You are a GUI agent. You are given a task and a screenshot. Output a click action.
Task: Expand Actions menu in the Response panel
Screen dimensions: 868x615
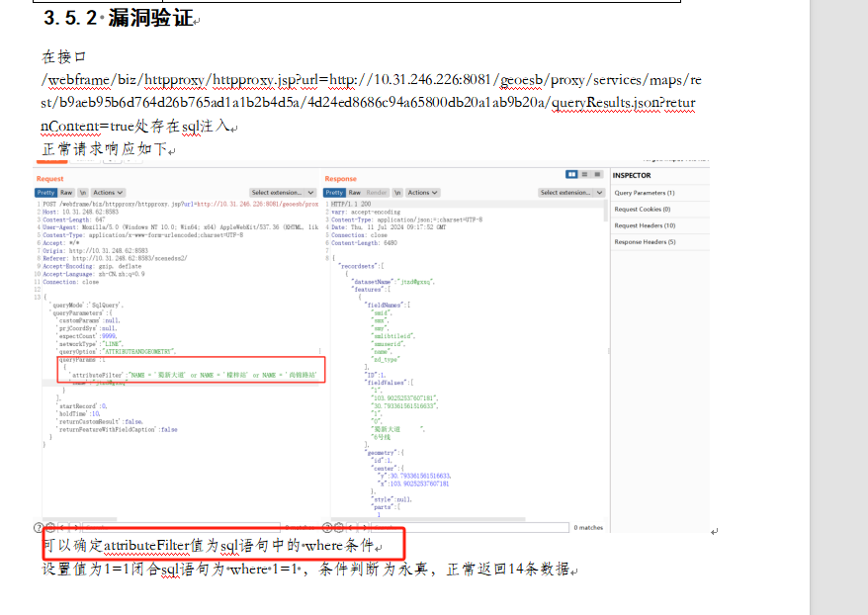pyautogui.click(x=421, y=193)
